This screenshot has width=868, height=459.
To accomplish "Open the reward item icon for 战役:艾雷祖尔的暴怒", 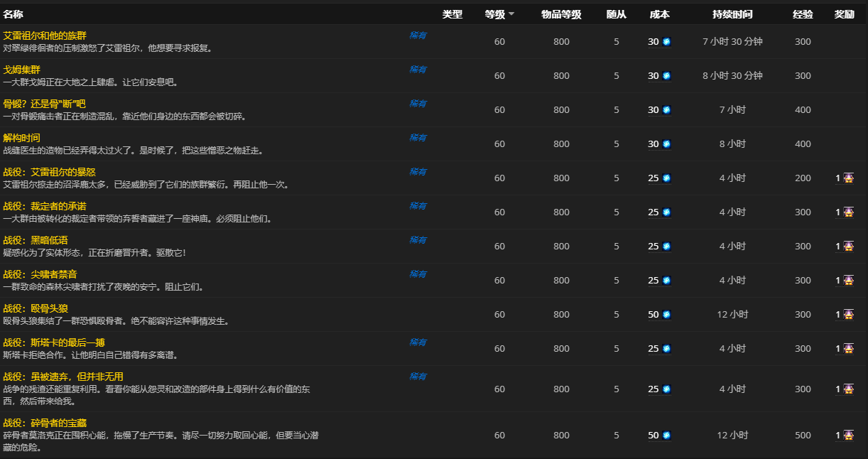I will pos(848,178).
